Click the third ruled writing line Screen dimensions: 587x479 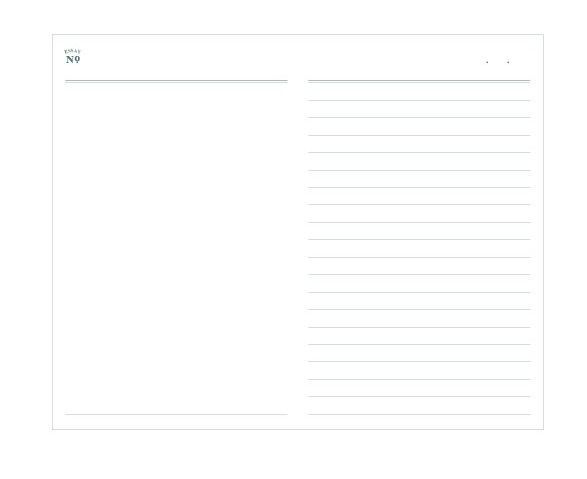(419, 135)
